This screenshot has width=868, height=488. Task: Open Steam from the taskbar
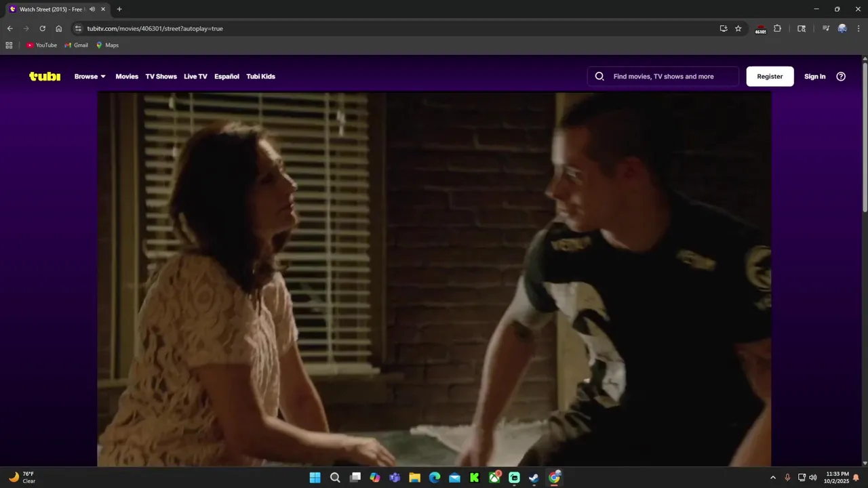534,478
